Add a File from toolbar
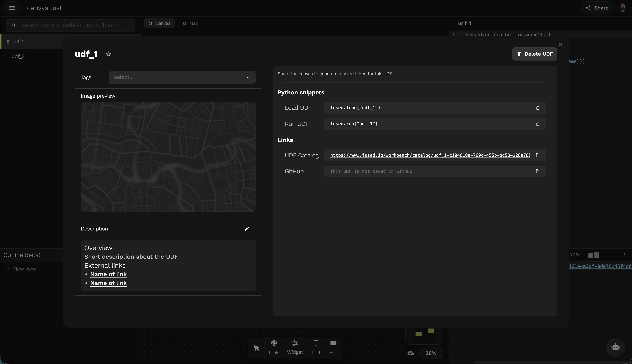 pos(333,348)
